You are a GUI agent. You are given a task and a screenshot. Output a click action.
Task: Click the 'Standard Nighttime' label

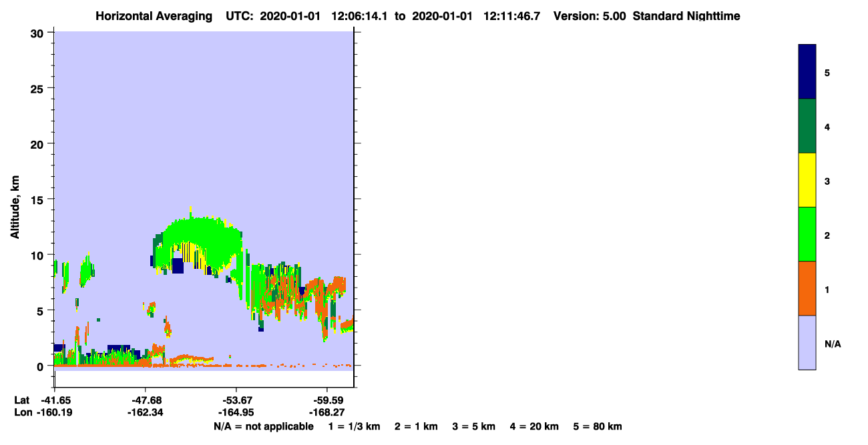[686, 16]
